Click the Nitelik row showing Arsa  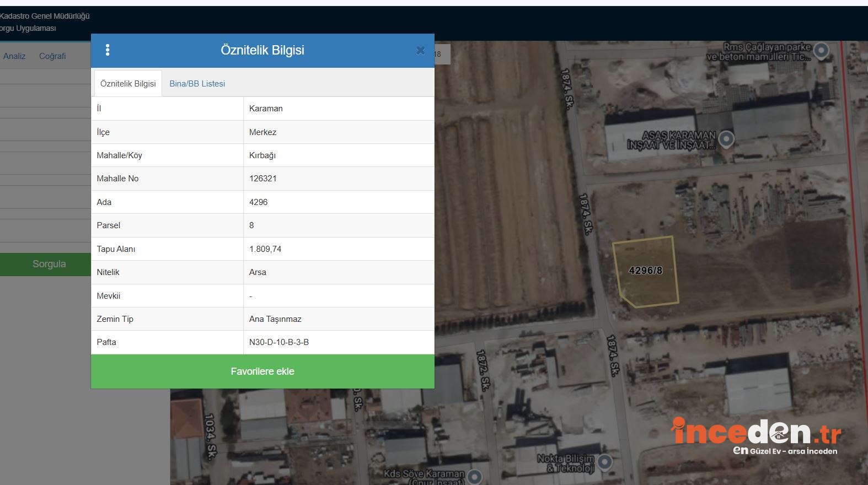(x=262, y=272)
